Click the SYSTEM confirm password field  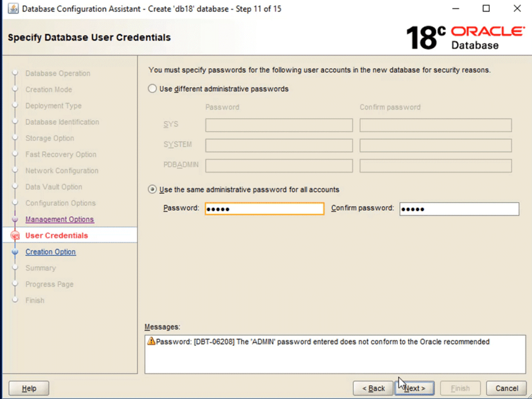coord(436,145)
